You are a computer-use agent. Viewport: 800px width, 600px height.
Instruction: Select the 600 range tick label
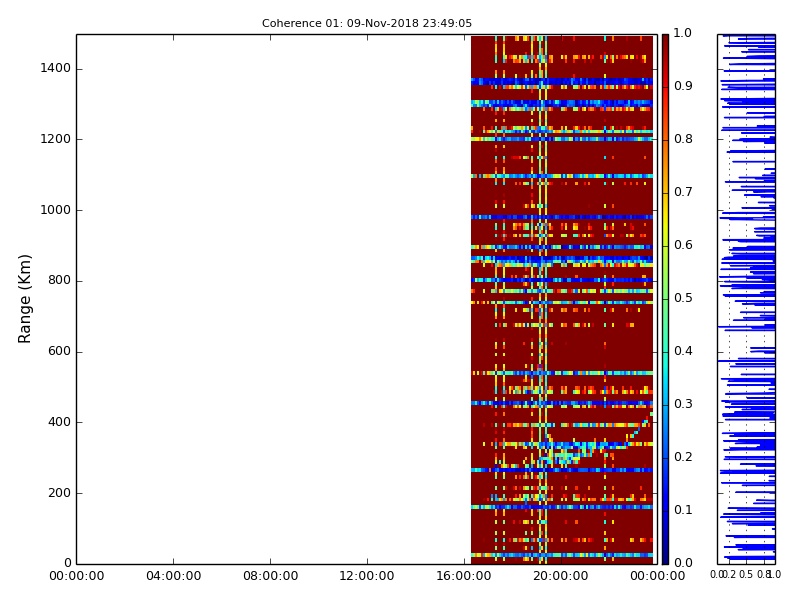59,352
